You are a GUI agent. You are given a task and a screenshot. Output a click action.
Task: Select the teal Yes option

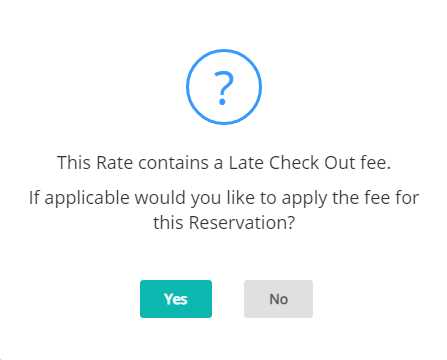176,299
